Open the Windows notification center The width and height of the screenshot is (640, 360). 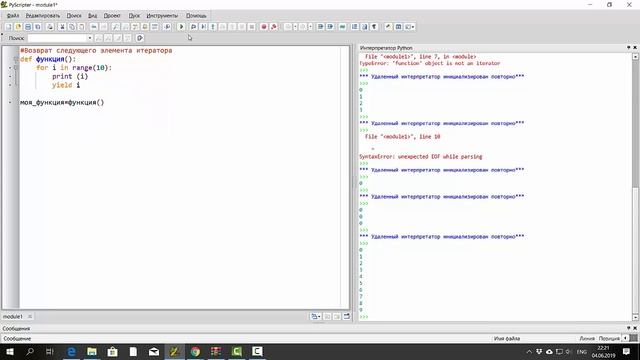click(x=627, y=351)
